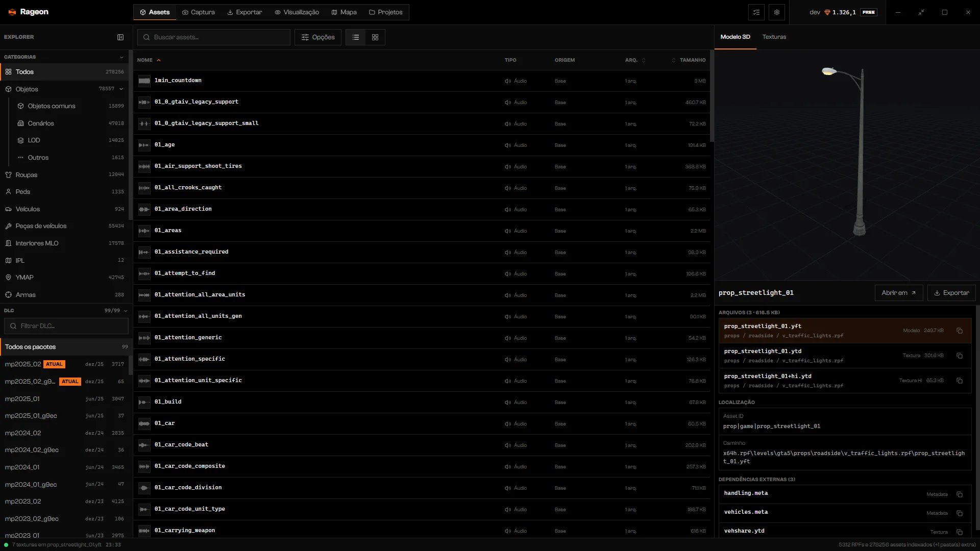This screenshot has height=551, width=980.
Task: Copy the vehshare.ytd dependency name
Action: click(x=960, y=532)
